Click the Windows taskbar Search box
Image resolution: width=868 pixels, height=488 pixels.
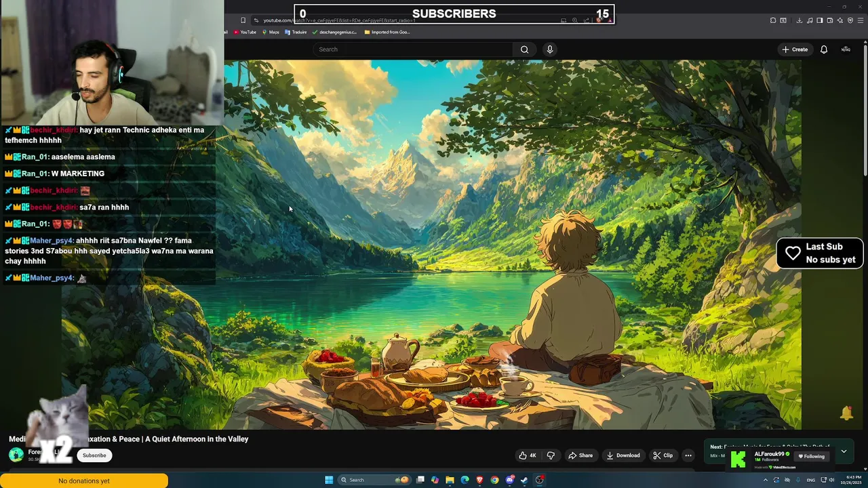coord(375,480)
